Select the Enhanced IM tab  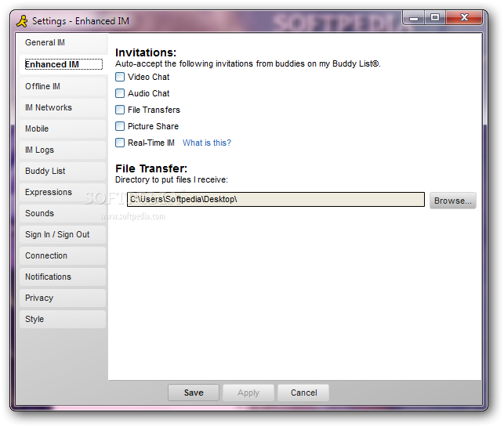(63, 64)
